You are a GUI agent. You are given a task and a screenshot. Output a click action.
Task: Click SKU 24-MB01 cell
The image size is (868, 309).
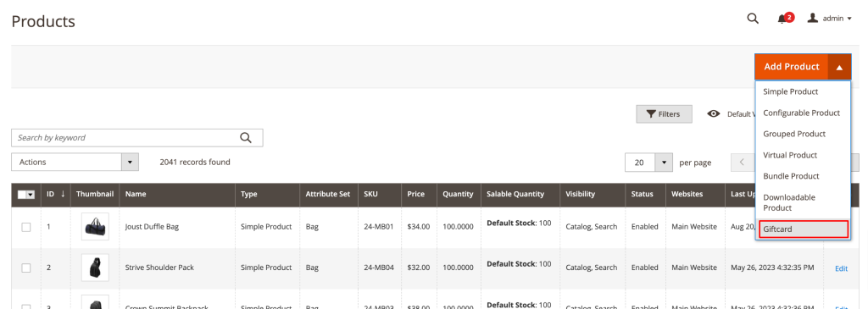[x=379, y=227]
